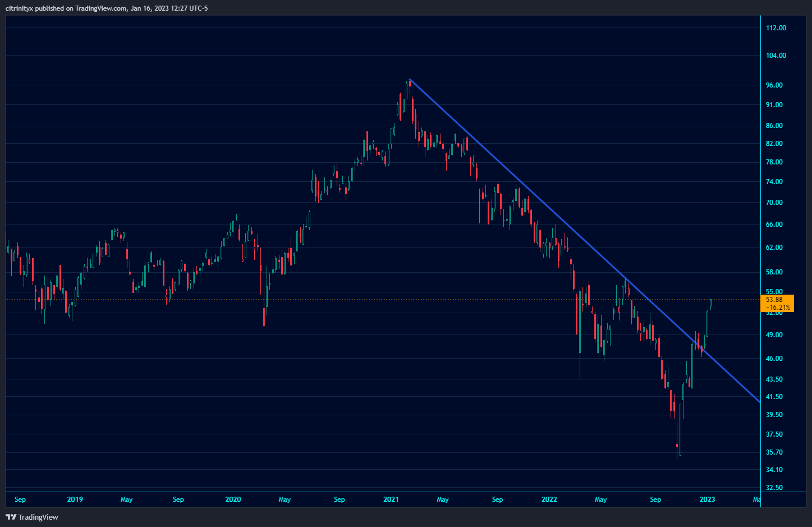Click the 62.00 price axis label

774,248
